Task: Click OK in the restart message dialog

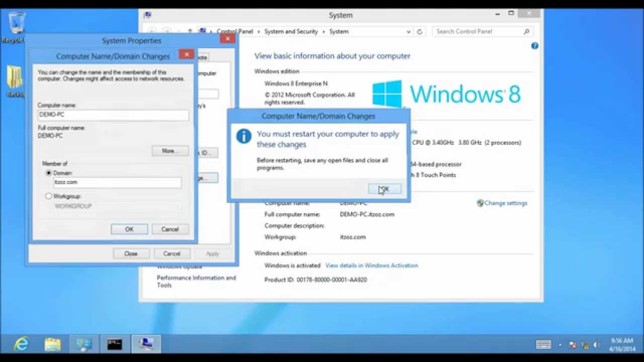Action: 385,189
